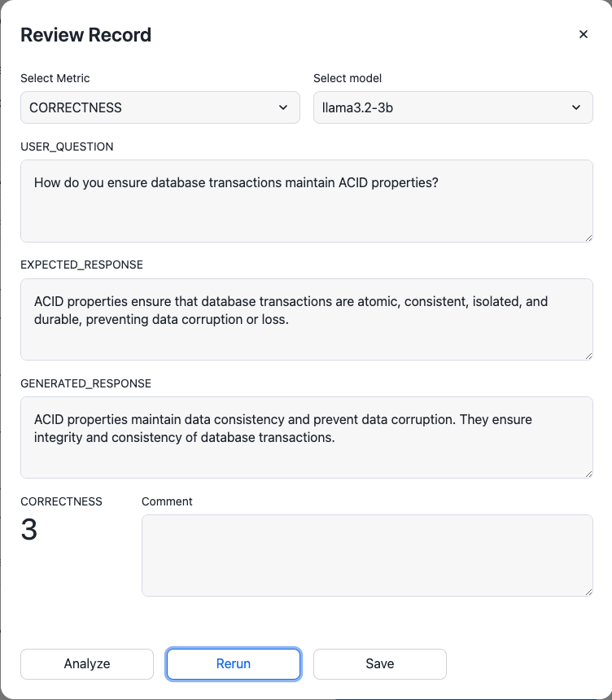Close the Review Record dialog

[583, 34]
